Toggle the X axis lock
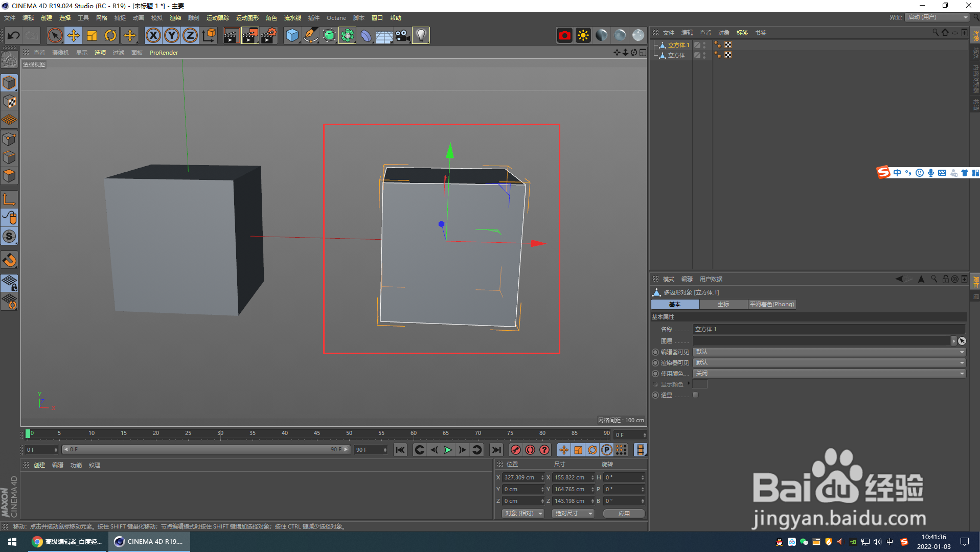The image size is (980, 552). [x=153, y=35]
